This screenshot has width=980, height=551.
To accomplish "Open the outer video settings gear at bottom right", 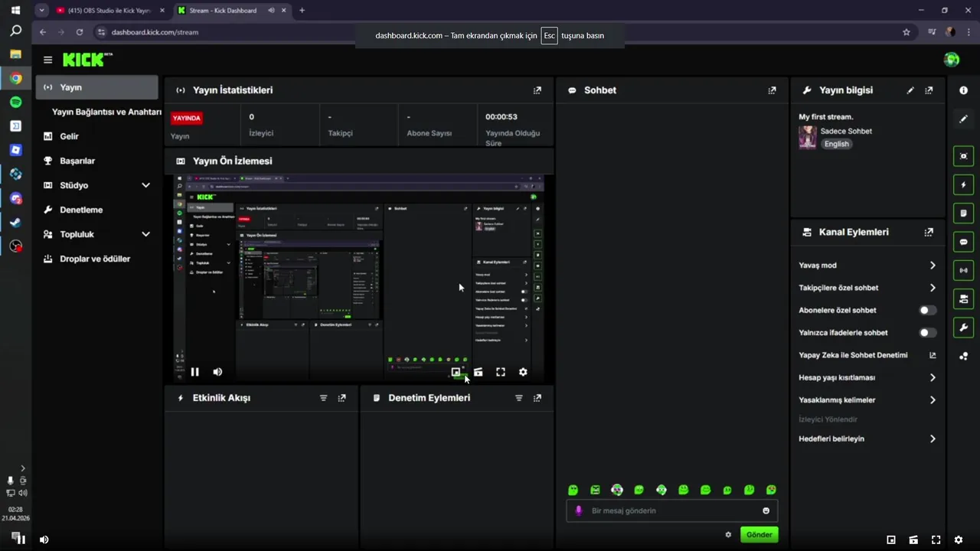I will point(958,540).
